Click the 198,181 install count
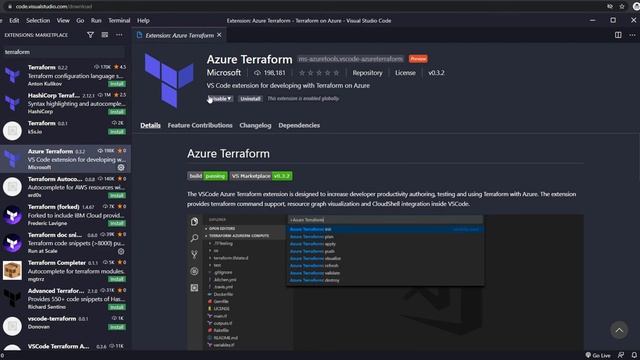This screenshot has height=360, width=640. [270, 73]
